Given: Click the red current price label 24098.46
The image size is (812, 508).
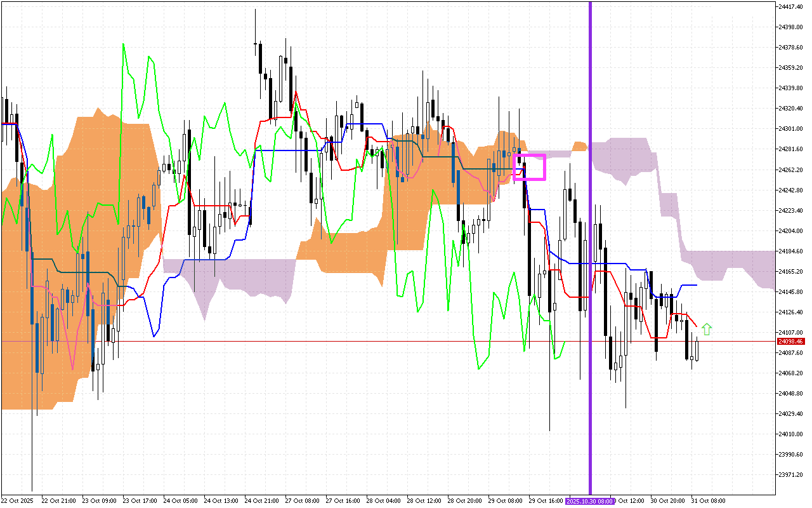Looking at the screenshot, I should (790, 342).
